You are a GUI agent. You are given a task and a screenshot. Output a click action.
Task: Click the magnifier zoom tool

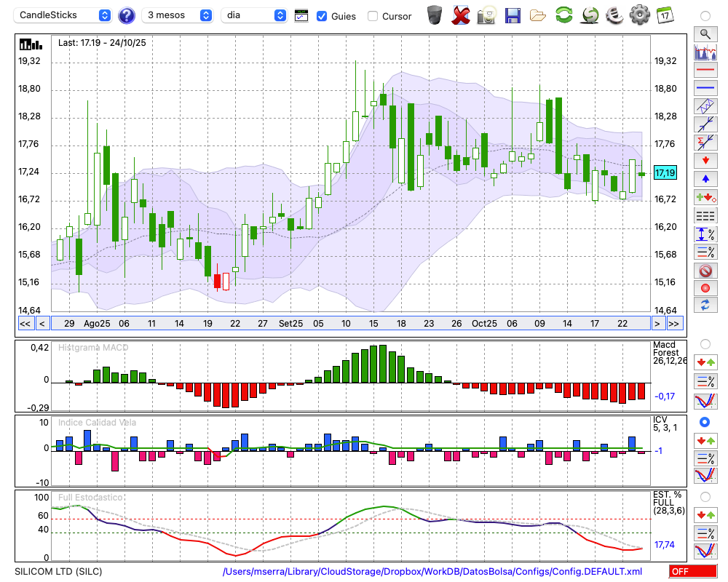click(705, 33)
